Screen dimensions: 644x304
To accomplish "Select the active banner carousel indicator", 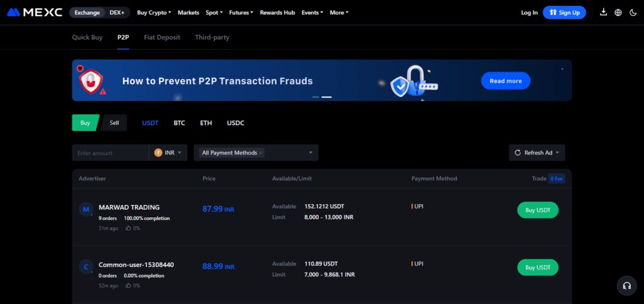I will (x=326, y=97).
